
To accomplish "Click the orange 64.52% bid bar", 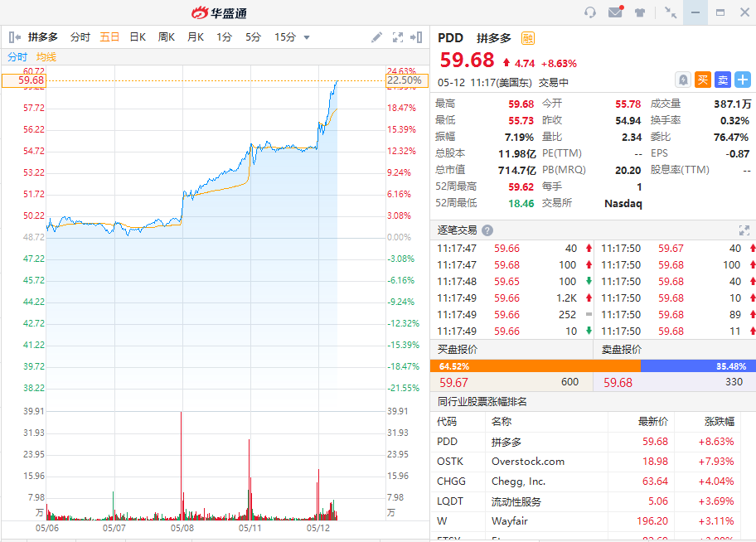I will click(x=535, y=366).
